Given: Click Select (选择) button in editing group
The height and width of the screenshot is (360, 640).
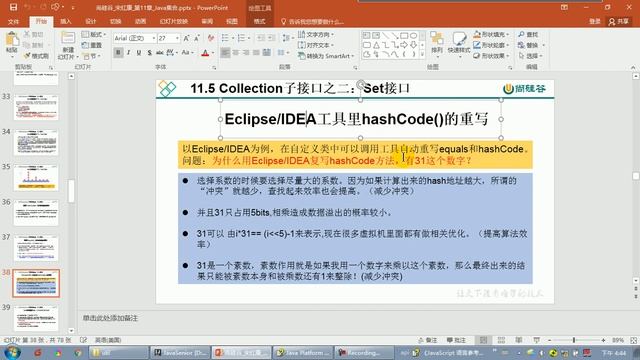Looking at the screenshot, I should tap(530, 56).
